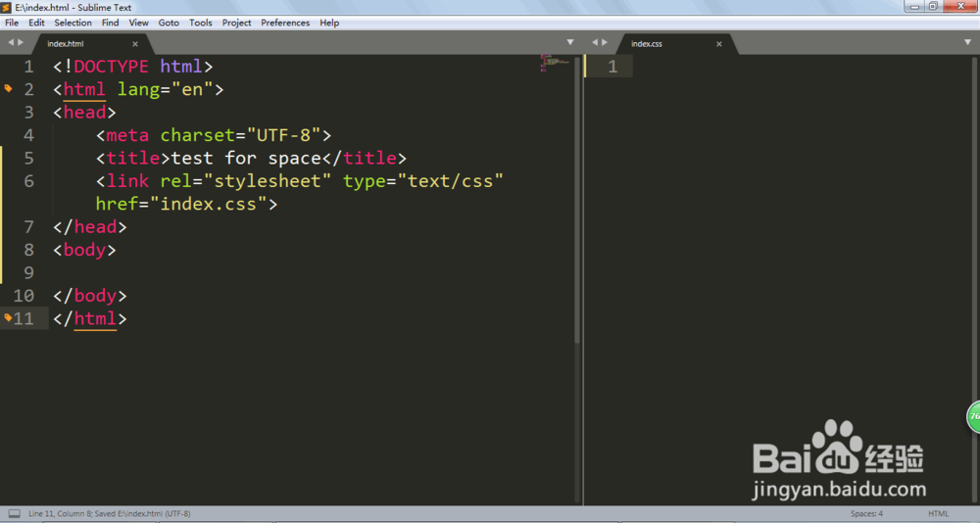Open right pane tab list dropdown
Viewport: 980px width, 523px height.
point(967,42)
